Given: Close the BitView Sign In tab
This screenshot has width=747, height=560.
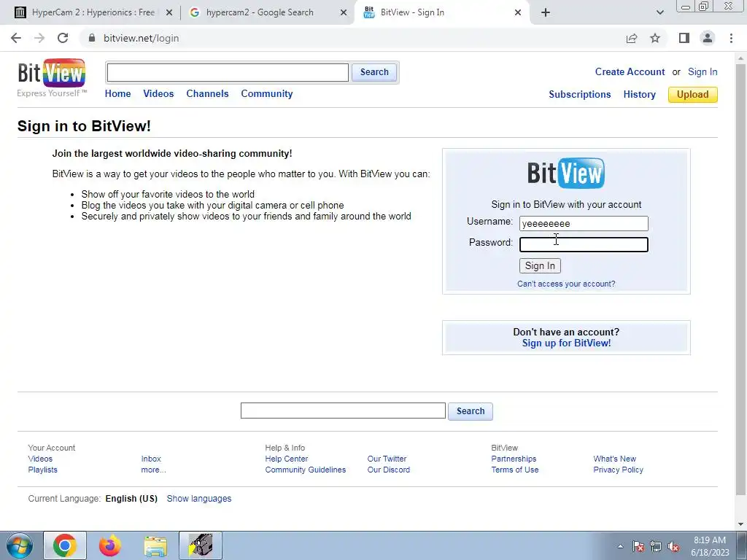Looking at the screenshot, I should 518,13.
